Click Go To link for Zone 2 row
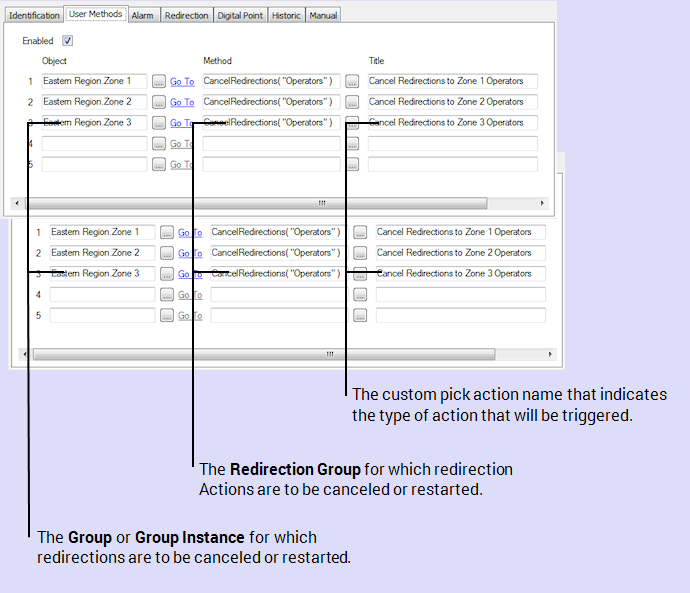Image resolution: width=690 pixels, height=593 pixels. 181,102
